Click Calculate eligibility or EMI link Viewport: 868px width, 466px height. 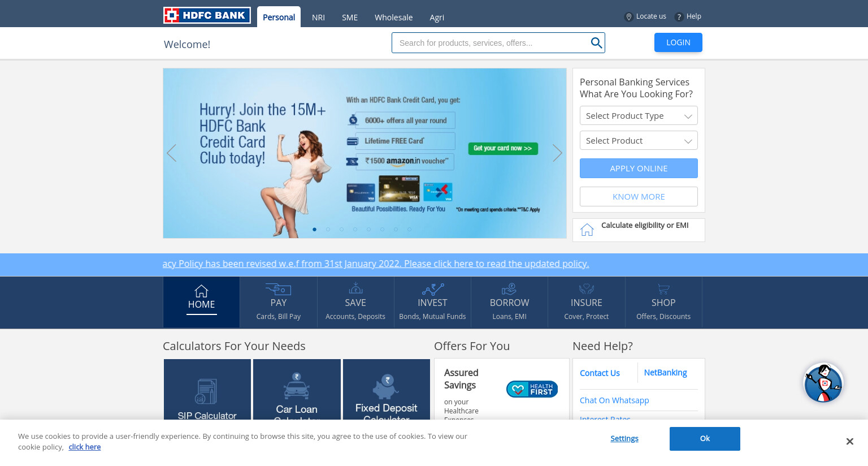tap(645, 225)
